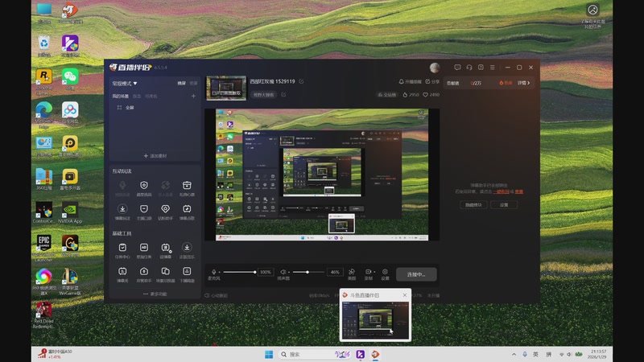644x362 pixels.
Task: Click the AD task icon in 基础工具
Action: [x=144, y=248]
